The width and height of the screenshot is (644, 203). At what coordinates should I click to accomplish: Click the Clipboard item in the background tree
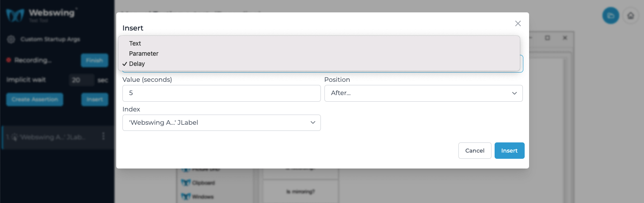tap(203, 183)
